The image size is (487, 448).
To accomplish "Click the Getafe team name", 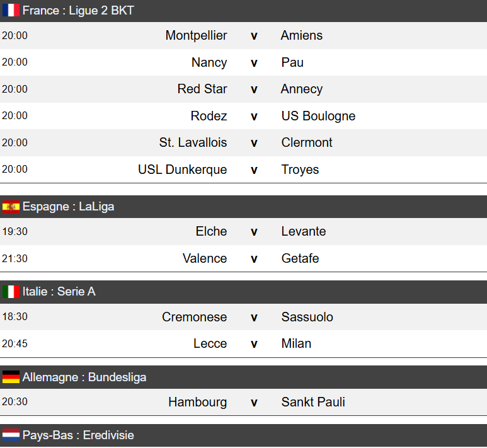I will click(300, 258).
